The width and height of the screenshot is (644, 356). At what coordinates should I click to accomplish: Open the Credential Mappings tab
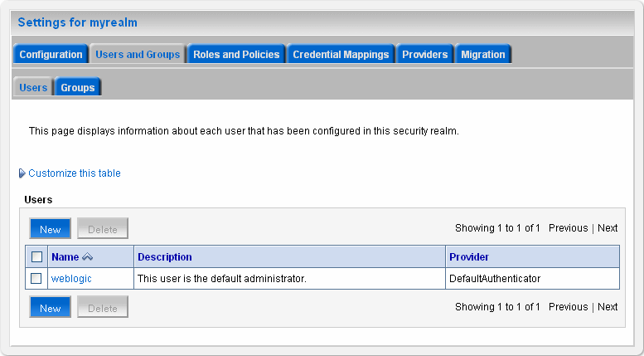[x=341, y=54]
